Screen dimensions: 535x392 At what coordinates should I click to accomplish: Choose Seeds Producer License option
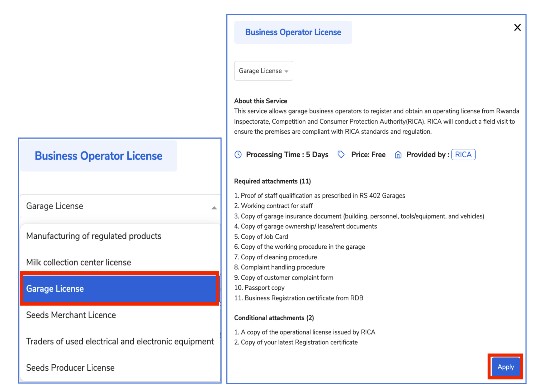70,368
